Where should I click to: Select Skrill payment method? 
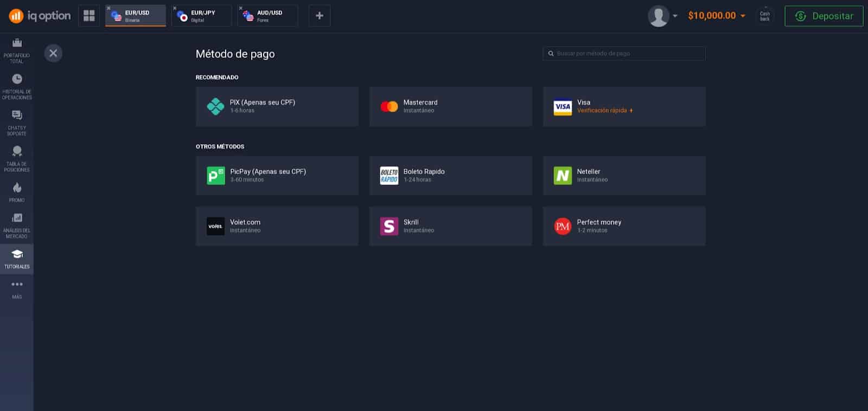(x=451, y=226)
